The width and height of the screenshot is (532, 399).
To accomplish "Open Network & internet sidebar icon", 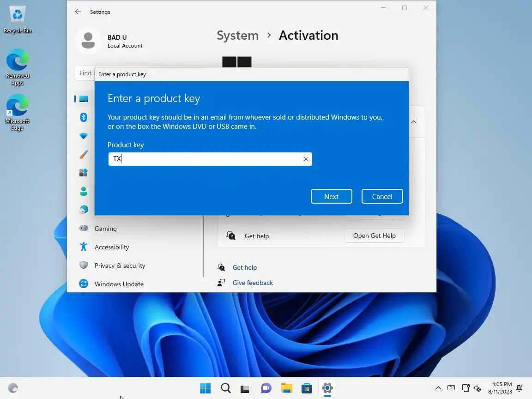I will click(84, 136).
